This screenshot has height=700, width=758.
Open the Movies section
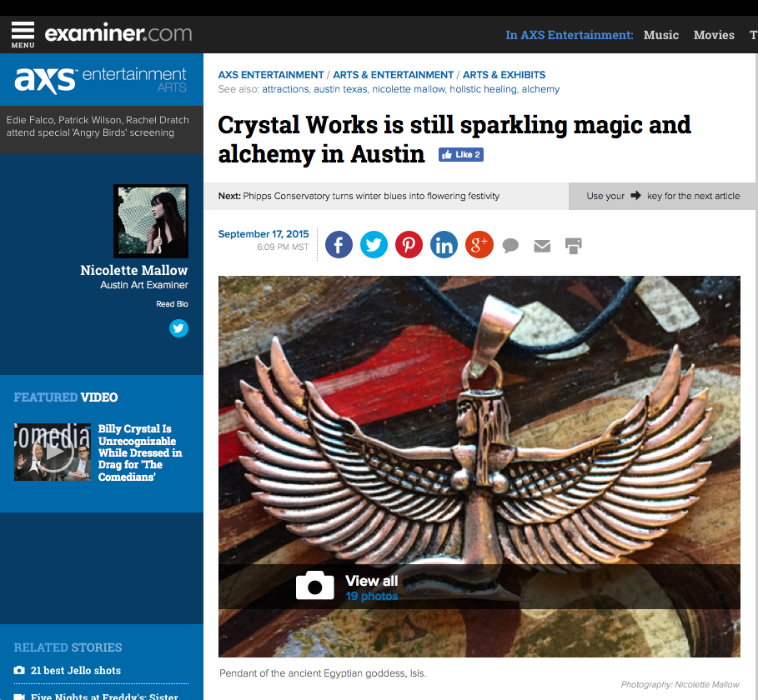(714, 35)
